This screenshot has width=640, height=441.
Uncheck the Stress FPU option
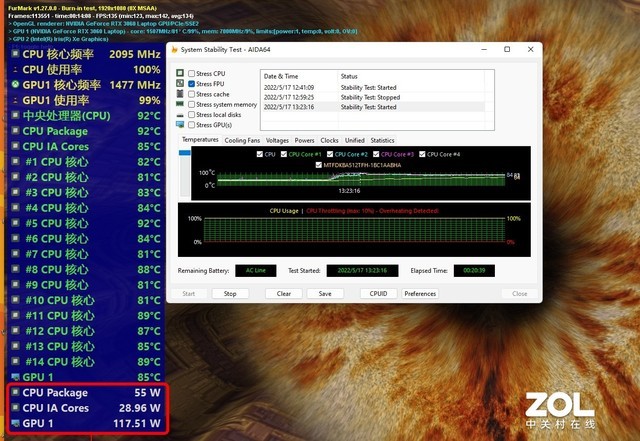(x=191, y=84)
